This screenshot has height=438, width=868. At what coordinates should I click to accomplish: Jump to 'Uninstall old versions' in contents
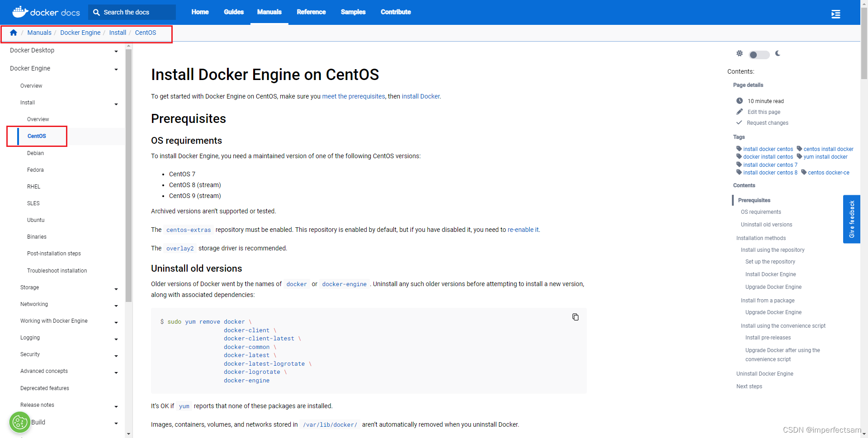point(766,225)
